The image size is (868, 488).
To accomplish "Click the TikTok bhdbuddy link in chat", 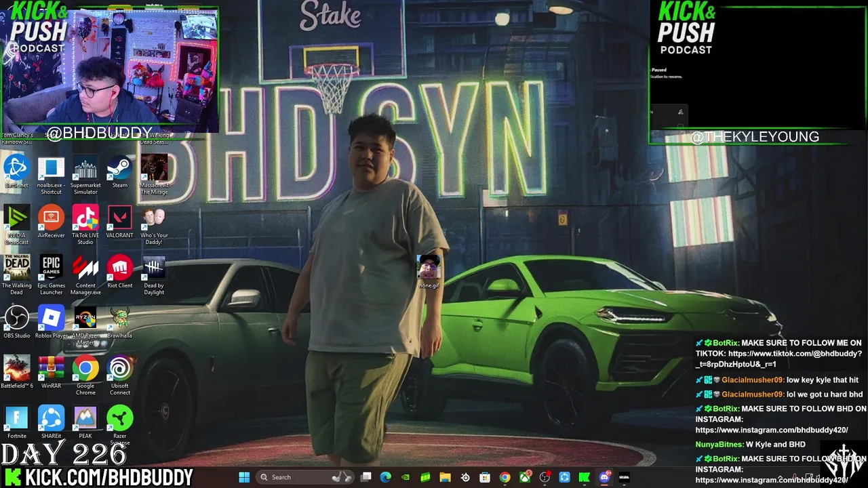I will [x=778, y=359].
